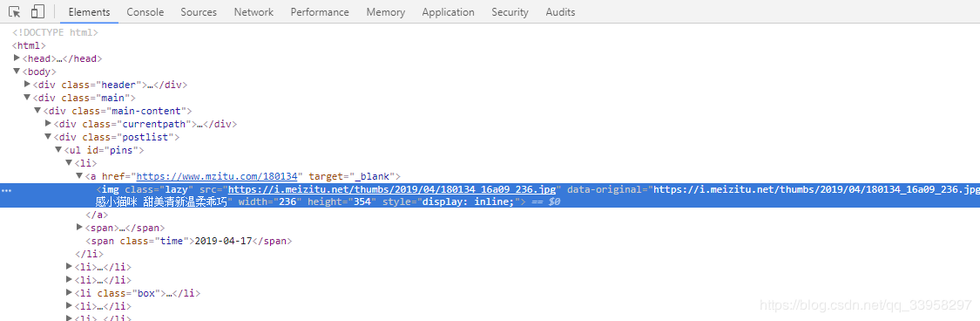Open the ellipsis actions beside selected img row
The width and height of the screenshot is (980, 321).
click(x=6, y=189)
